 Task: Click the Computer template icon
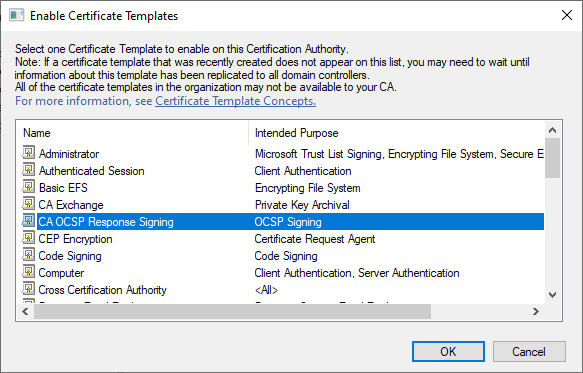coord(28,272)
